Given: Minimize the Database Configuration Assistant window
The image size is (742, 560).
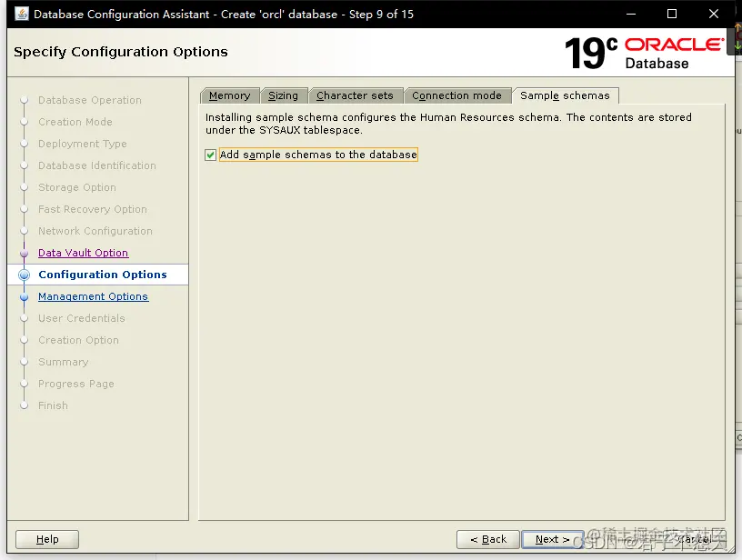Looking at the screenshot, I should (x=631, y=14).
